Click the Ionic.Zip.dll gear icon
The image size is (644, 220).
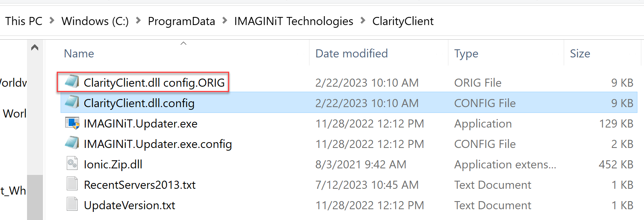point(72,164)
